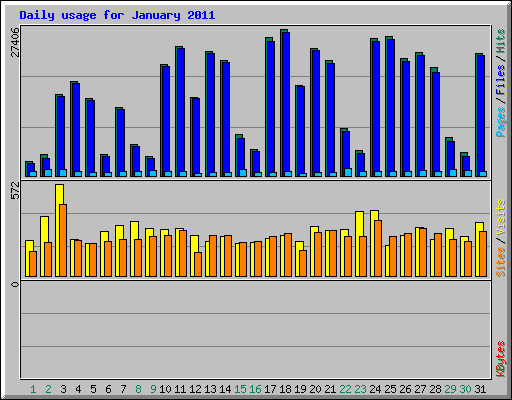This screenshot has width=512, height=400.
Task: Click the day 7 axis label
Action: tap(123, 389)
